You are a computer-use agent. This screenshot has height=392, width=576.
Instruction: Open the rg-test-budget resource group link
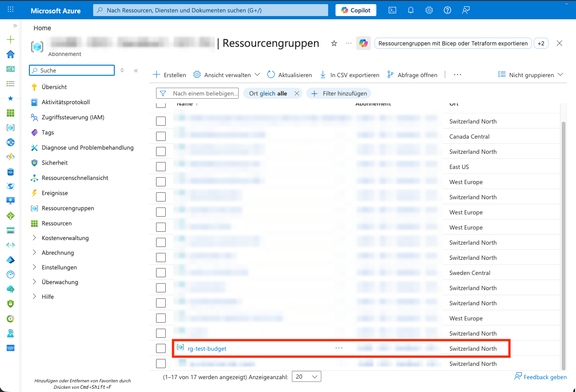(x=207, y=348)
